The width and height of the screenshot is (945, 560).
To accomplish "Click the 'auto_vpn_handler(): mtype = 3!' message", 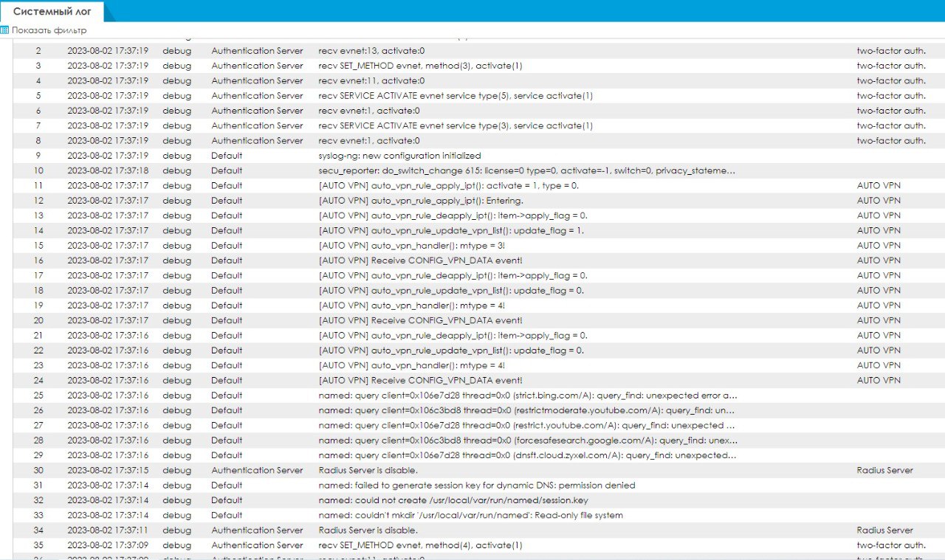I will [412, 246].
